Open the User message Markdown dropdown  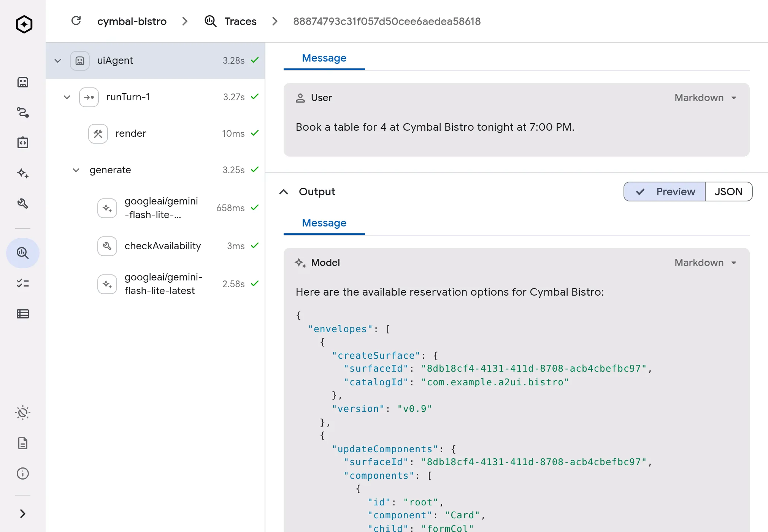(706, 98)
